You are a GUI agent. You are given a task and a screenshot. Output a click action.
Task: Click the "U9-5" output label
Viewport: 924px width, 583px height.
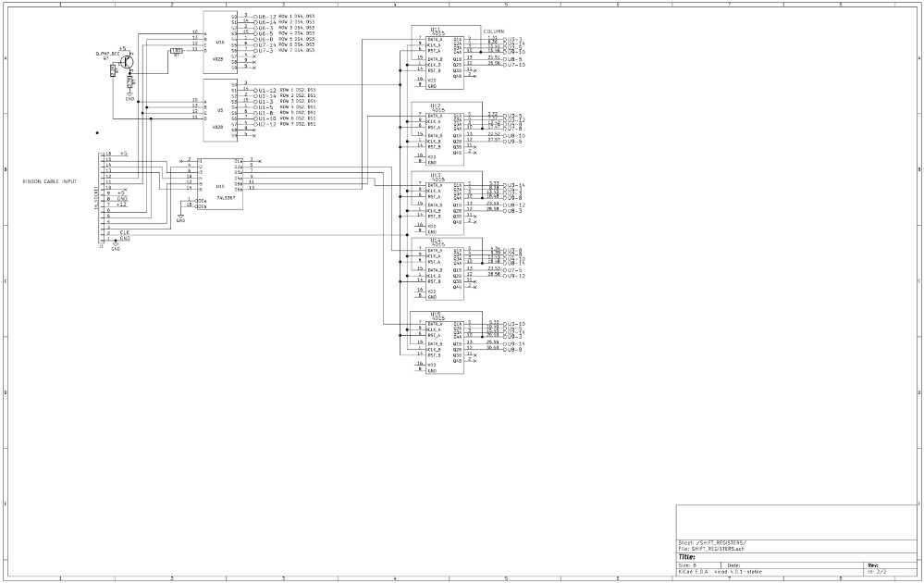coord(514,142)
